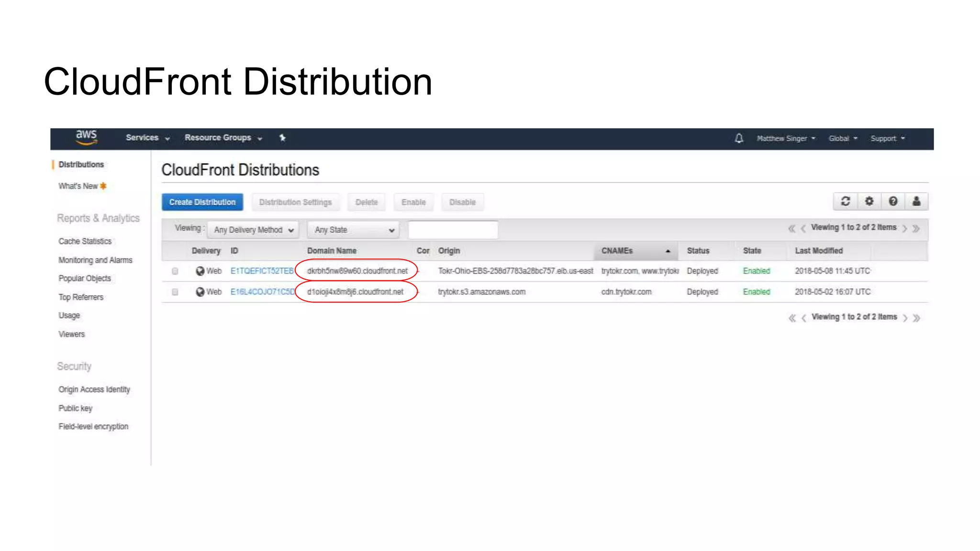Check the box for distribution E16L4COJO71C5D
The width and height of the screenshot is (980, 551).
175,292
